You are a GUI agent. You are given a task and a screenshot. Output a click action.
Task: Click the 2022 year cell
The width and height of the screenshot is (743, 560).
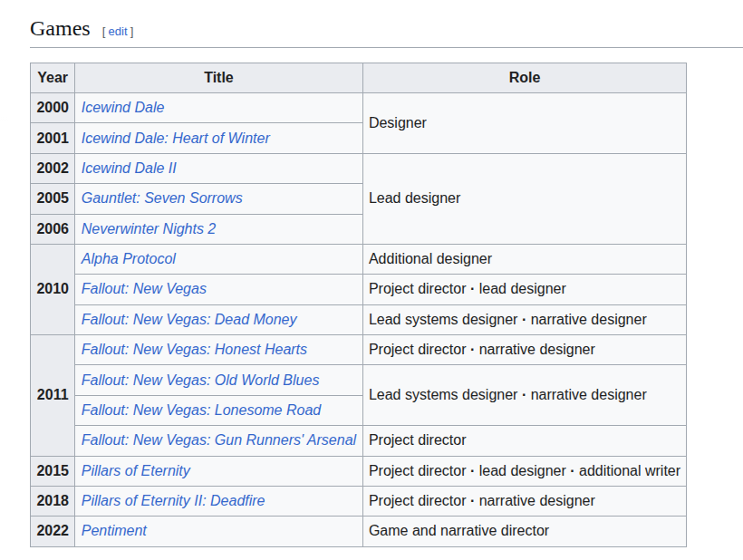tap(53, 531)
